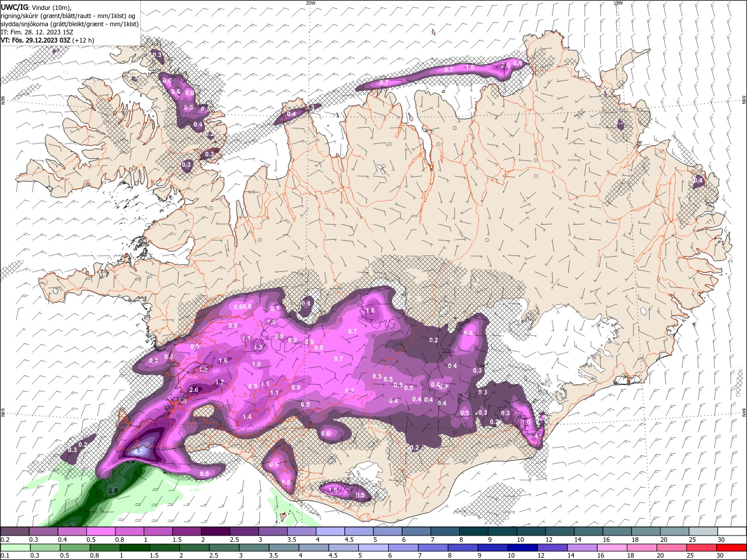Screen dimensions: 747x560
Task: Click the 1.7 snowfall value on the map
Action: (x=219, y=383)
